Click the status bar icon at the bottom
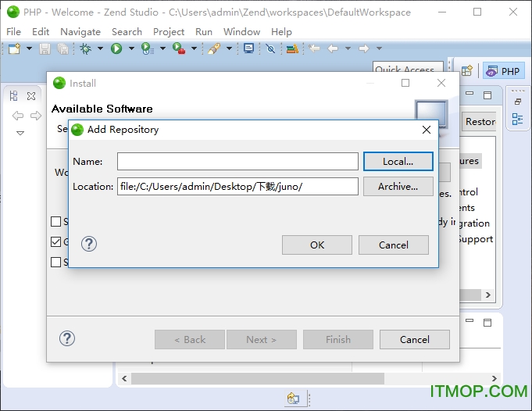The image size is (532, 411). (x=293, y=398)
